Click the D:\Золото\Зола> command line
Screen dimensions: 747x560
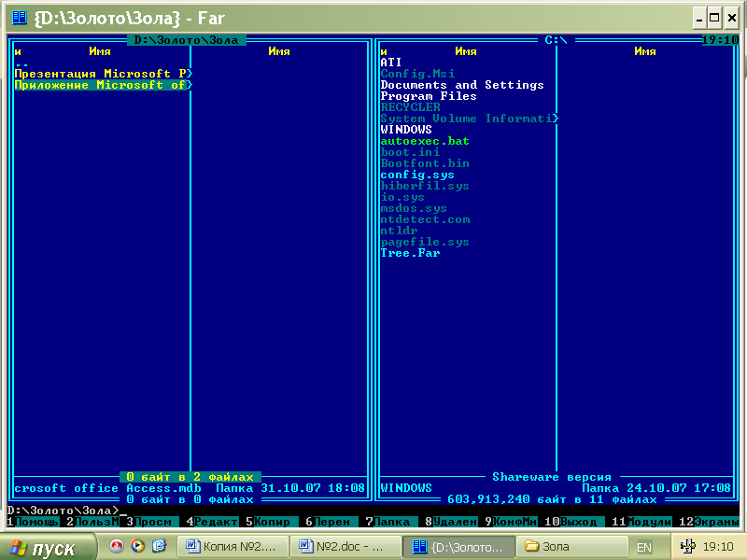66,511
